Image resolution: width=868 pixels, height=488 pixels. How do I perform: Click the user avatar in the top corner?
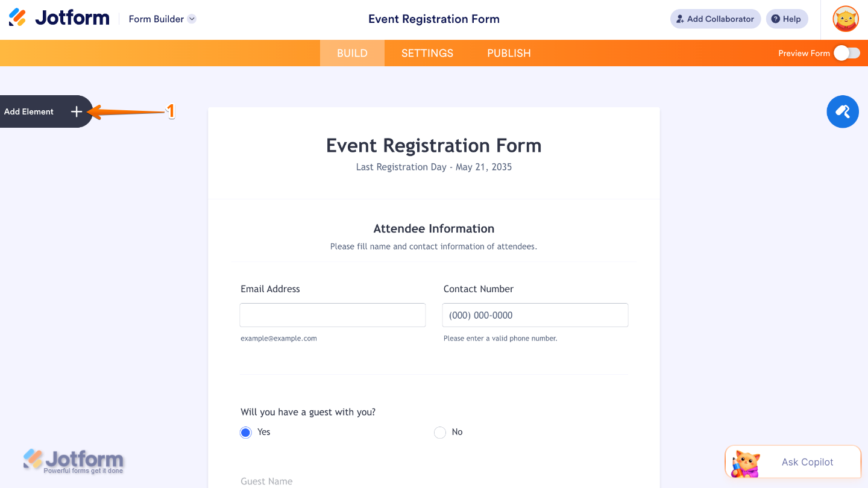[x=845, y=19]
